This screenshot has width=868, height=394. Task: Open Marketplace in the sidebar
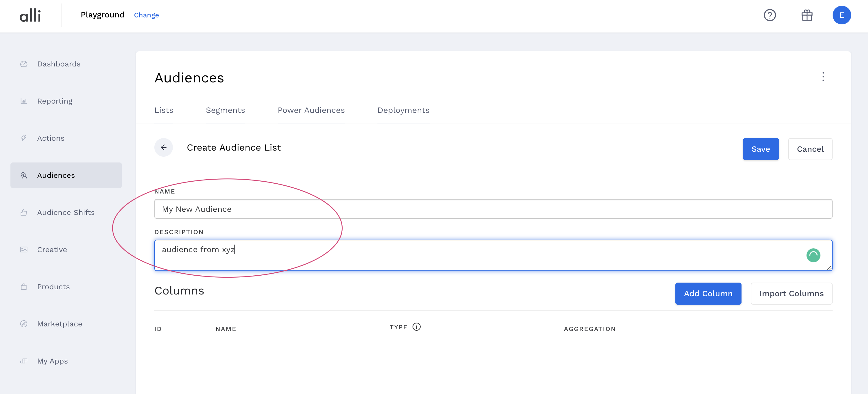pyautogui.click(x=66, y=324)
